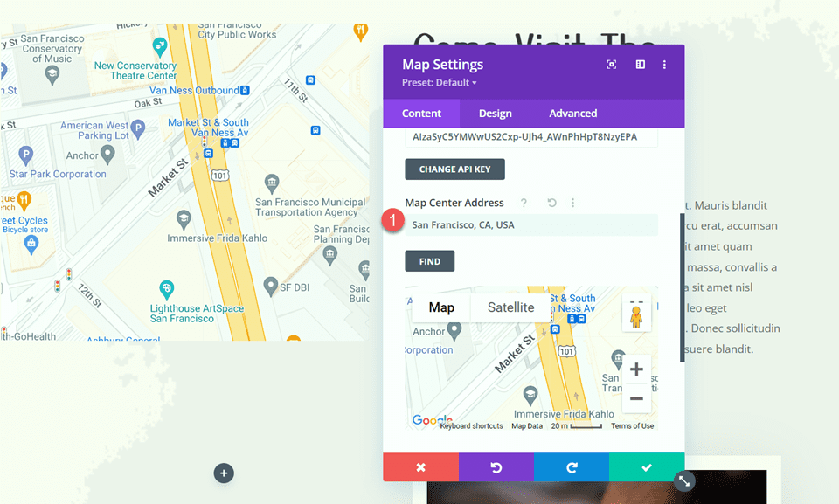Open the Advanced tab
Screen dimensions: 839x504
[572, 114]
